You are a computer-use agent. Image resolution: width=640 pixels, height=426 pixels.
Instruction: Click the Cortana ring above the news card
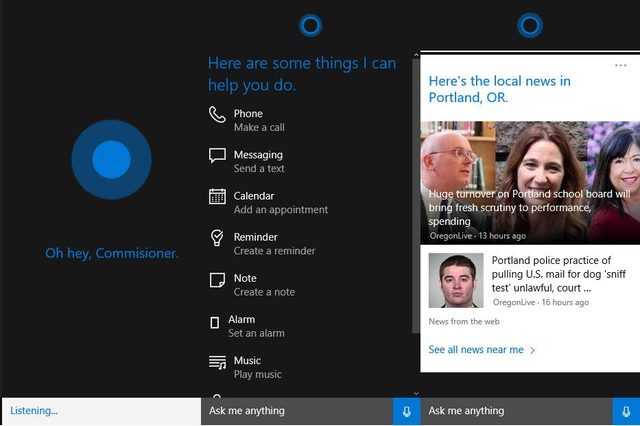pyautogui.click(x=530, y=25)
